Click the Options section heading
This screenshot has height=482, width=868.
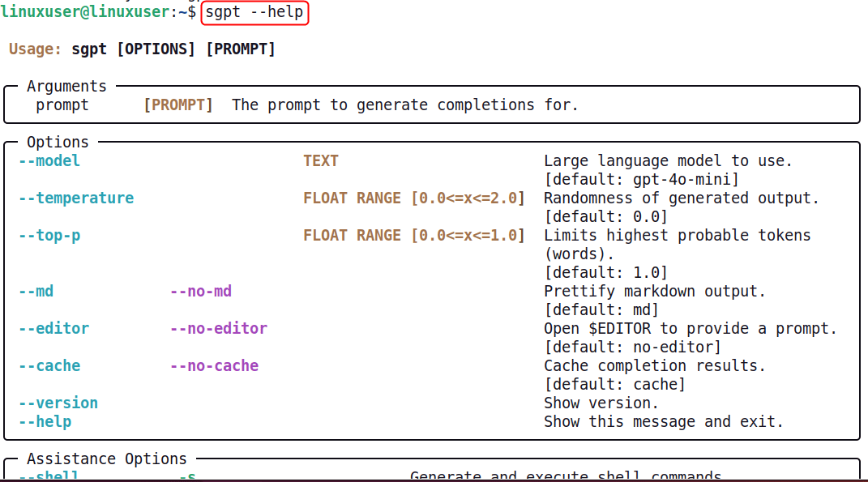point(58,142)
